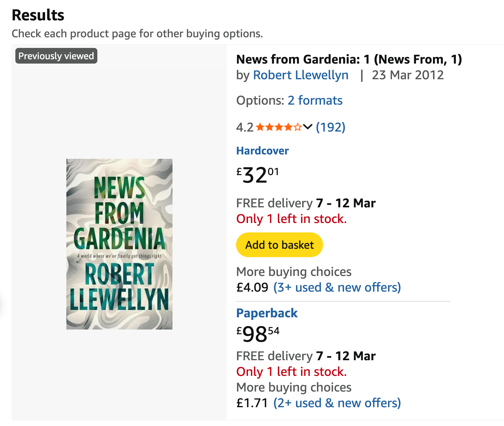Click the Add to basket button
The image size is (504, 426).
pos(279,245)
